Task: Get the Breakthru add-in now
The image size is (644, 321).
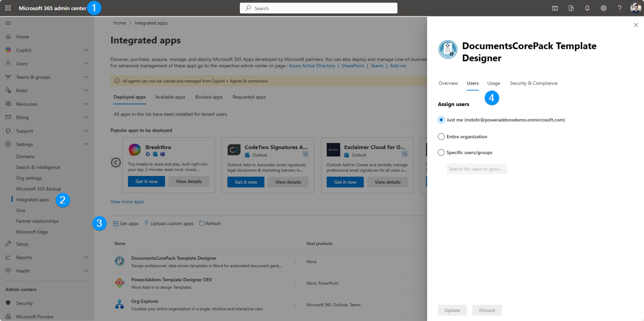Action: [x=146, y=181]
